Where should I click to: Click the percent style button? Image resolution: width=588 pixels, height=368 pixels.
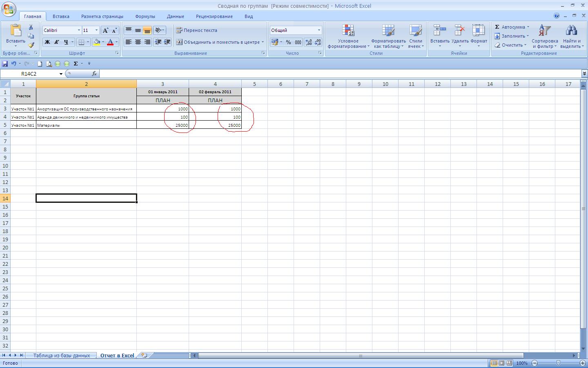289,42
